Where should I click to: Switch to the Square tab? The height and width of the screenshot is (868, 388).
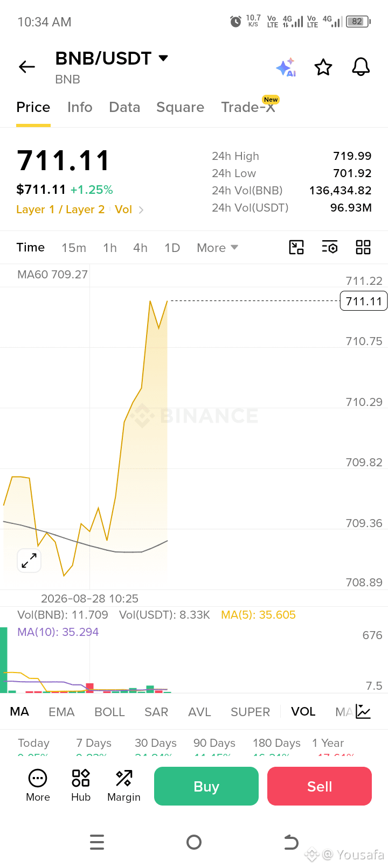point(180,107)
